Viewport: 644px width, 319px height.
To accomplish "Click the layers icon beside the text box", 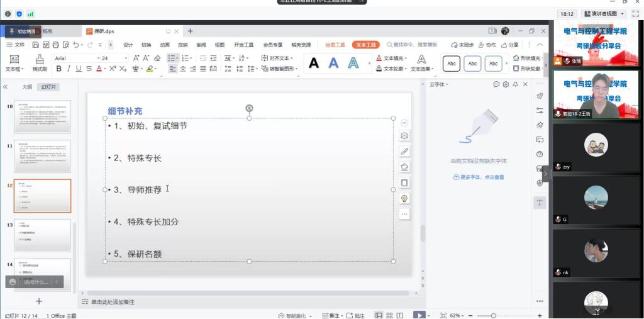I will [404, 135].
